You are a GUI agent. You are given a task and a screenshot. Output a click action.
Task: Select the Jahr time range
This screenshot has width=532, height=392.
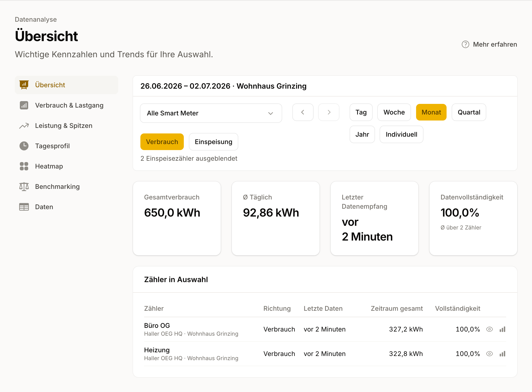pos(362,134)
